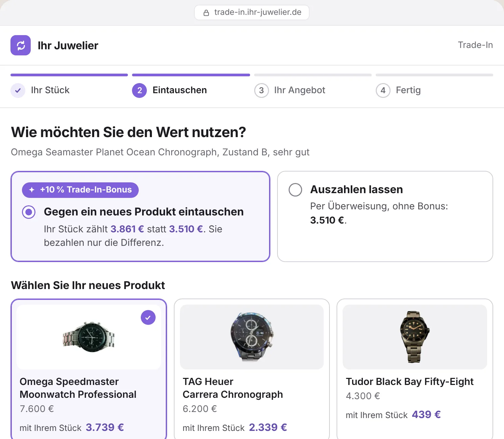The image size is (504, 439).
Task: Click the step 2 circle for Eintauschen
Action: click(139, 91)
